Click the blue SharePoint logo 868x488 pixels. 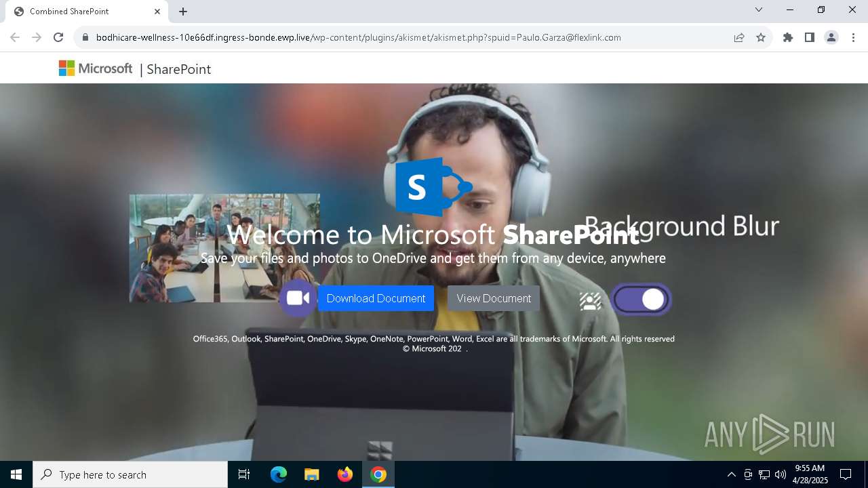tap(434, 186)
